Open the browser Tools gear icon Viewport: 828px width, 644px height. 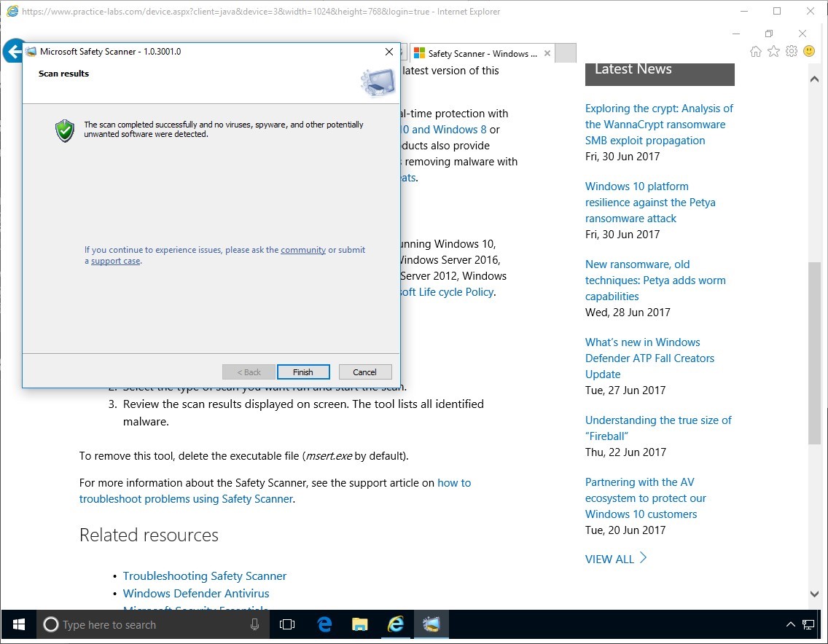pyautogui.click(x=791, y=51)
